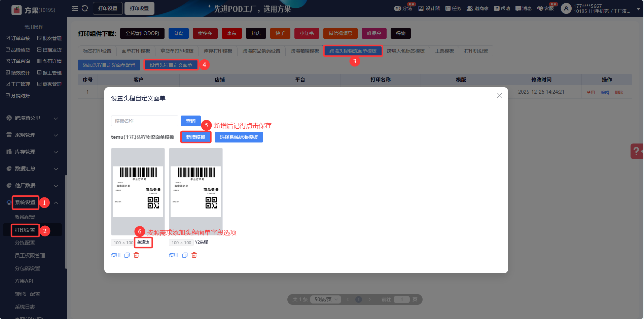Viewport: 644px width, 319px height.
Task: Open 订单查询 shortcut
Action: pos(18,61)
